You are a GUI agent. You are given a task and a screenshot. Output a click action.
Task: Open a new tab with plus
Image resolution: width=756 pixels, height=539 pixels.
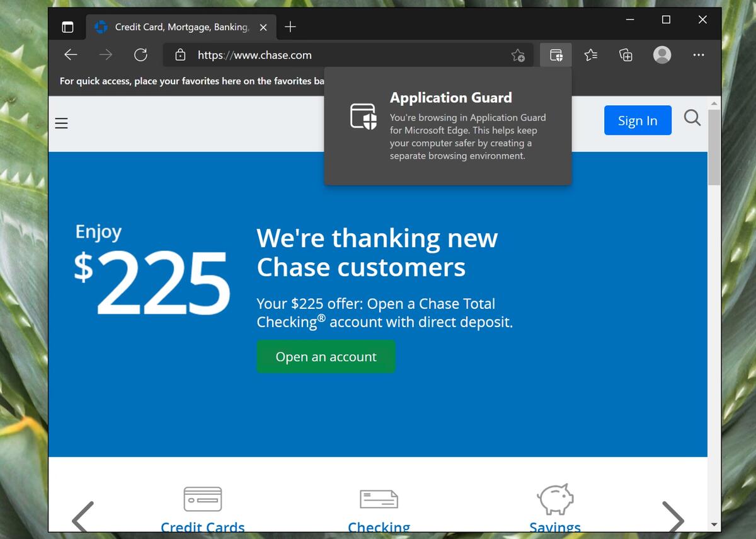pos(290,27)
